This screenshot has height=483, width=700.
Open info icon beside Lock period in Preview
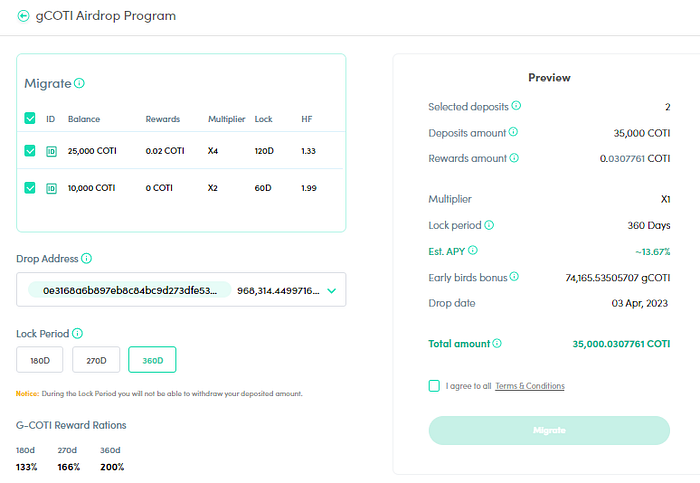coord(489,225)
